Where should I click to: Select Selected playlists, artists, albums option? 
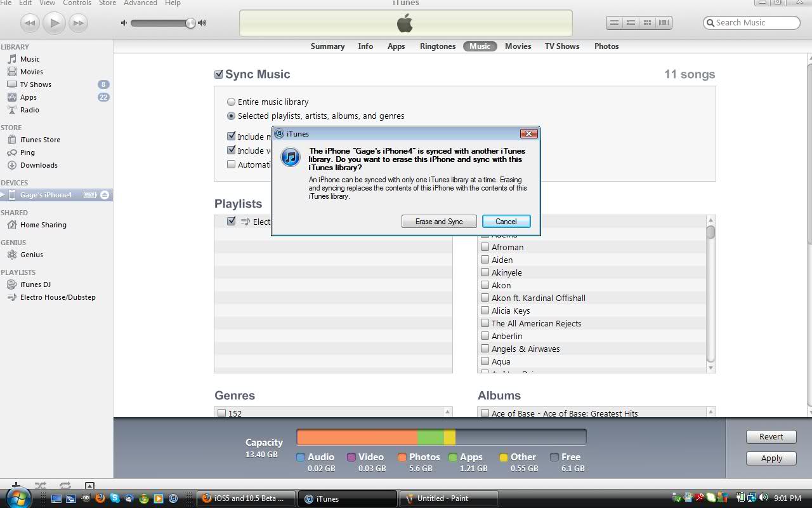tap(231, 116)
